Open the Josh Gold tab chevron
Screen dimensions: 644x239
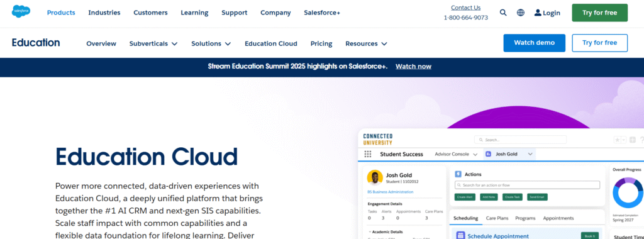coord(530,154)
